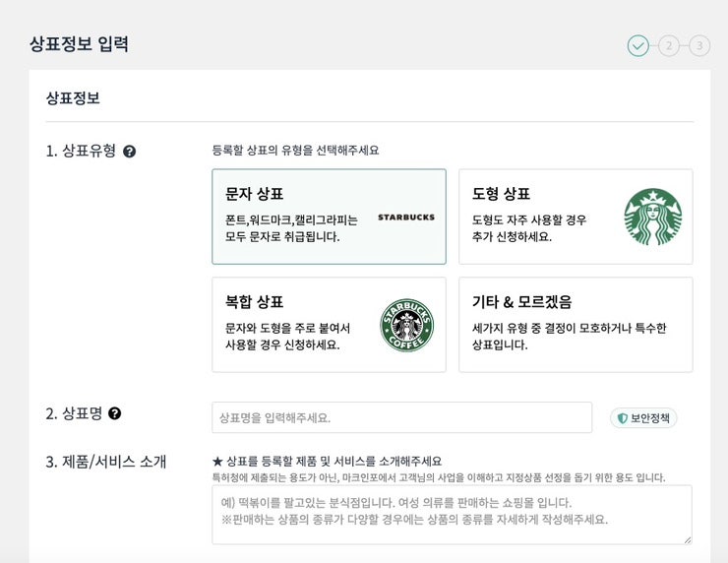728x563 pixels.
Task: Click the help icon beside 상표명
Action: click(x=115, y=413)
